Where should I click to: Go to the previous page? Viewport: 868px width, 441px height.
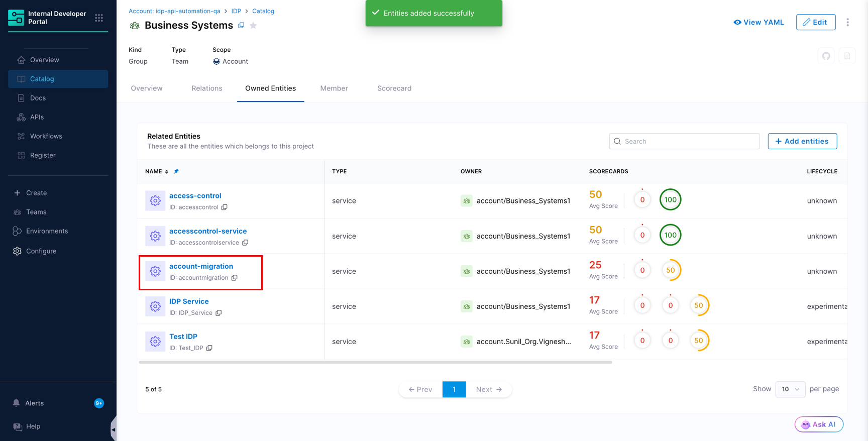pos(420,389)
